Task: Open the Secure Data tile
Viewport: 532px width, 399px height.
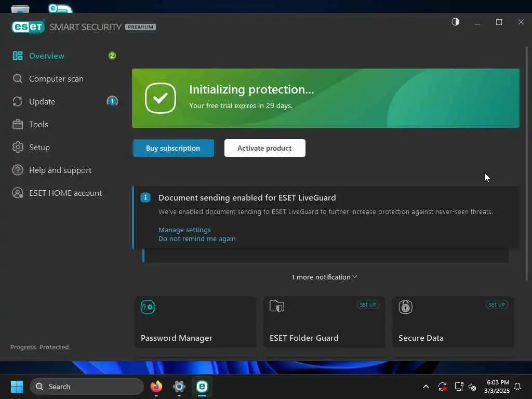Action: tap(453, 322)
